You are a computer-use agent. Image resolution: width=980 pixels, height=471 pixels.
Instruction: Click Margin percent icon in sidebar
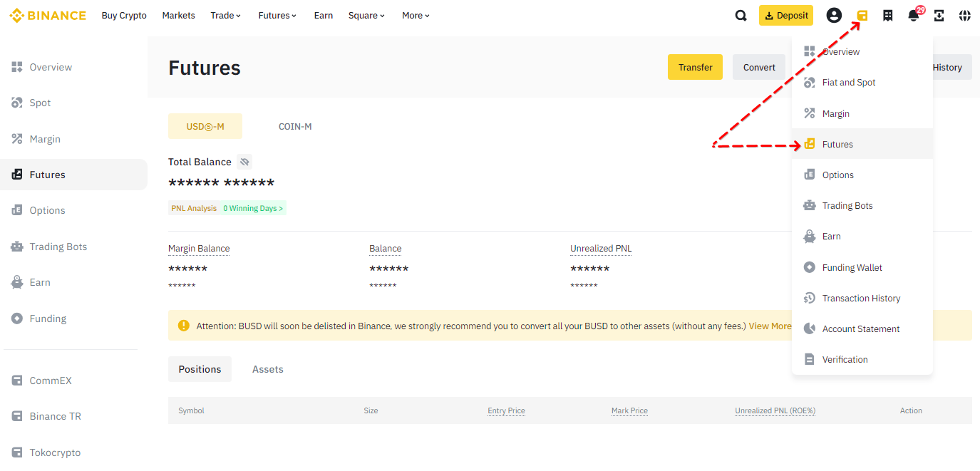tap(17, 139)
